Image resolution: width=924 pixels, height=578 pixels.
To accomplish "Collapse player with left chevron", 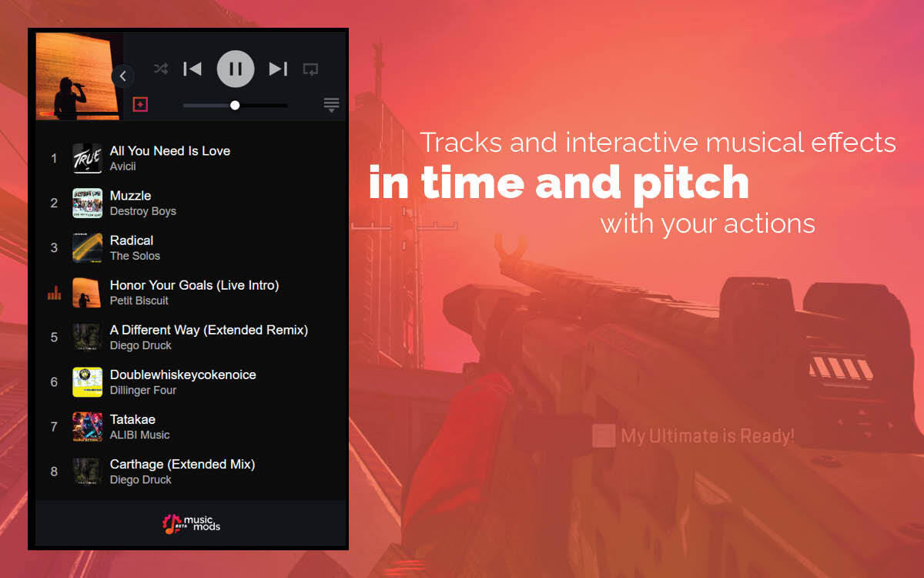I will click(x=122, y=76).
